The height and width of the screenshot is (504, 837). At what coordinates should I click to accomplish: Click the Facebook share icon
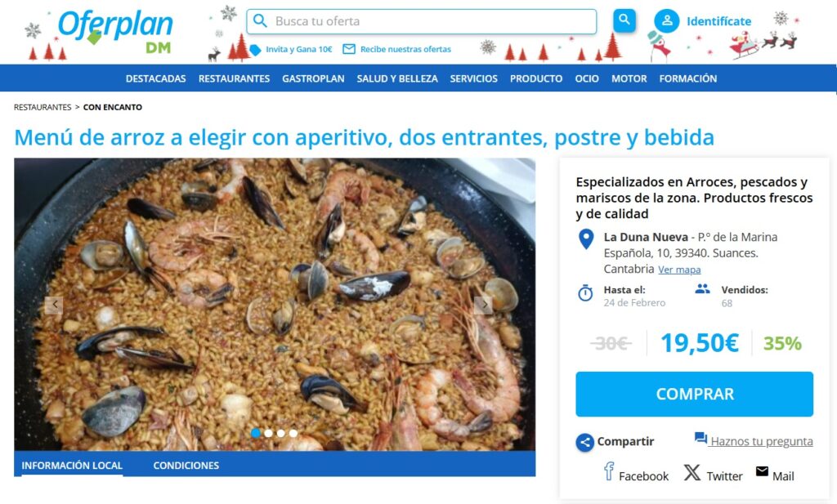coord(609,471)
